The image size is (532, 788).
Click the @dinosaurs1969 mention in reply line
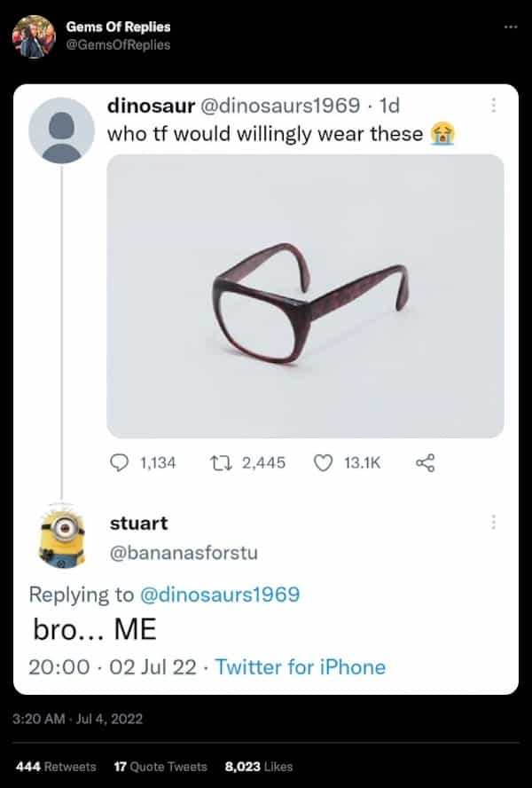220,594
